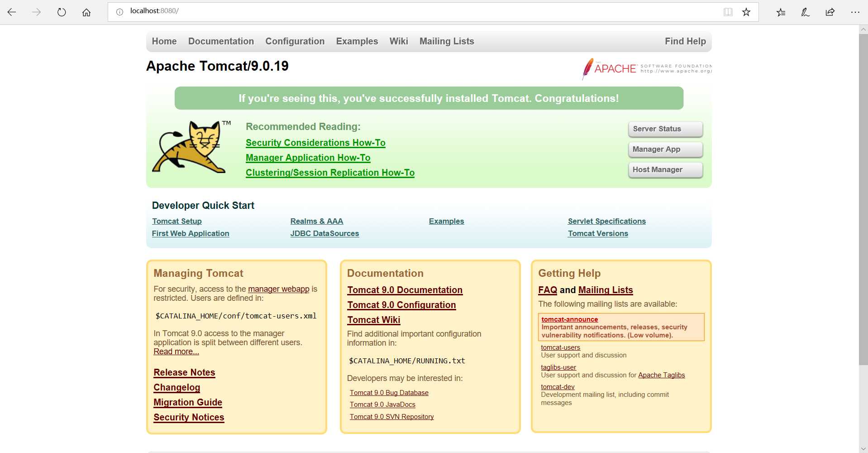Open the Tomcat Versions link
The image size is (868, 453).
click(598, 233)
